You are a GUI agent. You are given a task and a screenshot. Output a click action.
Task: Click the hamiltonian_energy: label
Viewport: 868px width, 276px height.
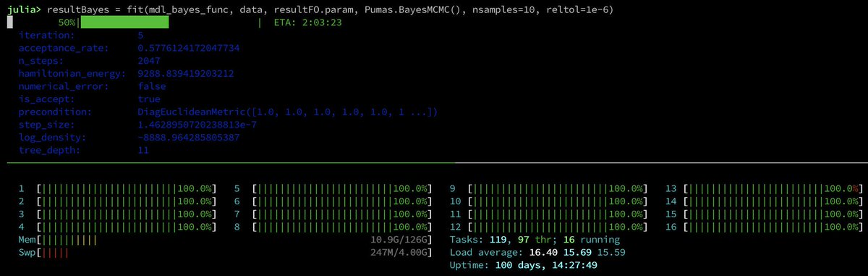73,73
